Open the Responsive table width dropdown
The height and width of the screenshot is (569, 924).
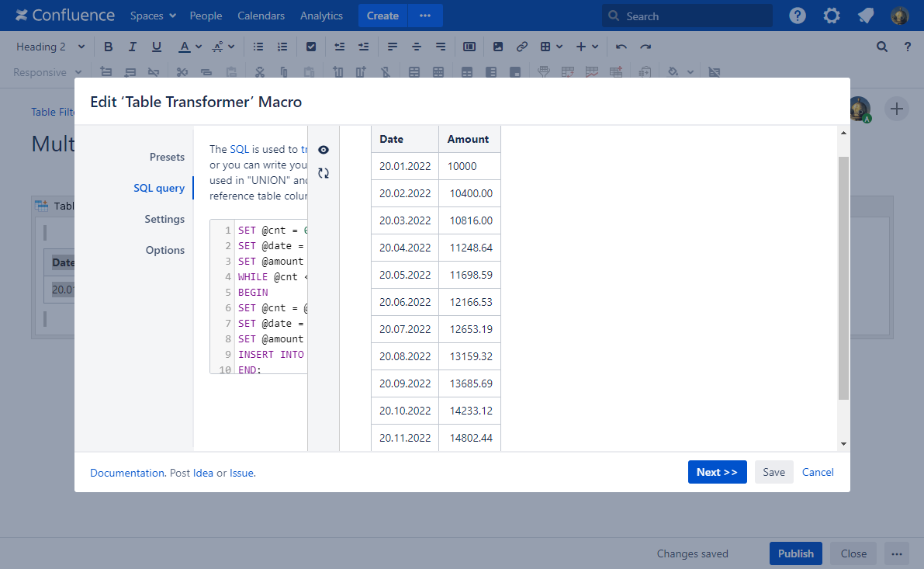point(47,72)
